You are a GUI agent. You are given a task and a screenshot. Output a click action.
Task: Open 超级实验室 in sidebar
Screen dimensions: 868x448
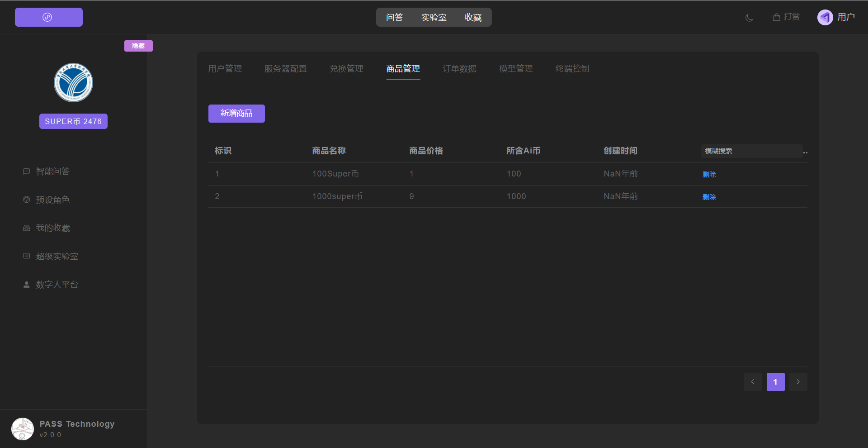[57, 257]
